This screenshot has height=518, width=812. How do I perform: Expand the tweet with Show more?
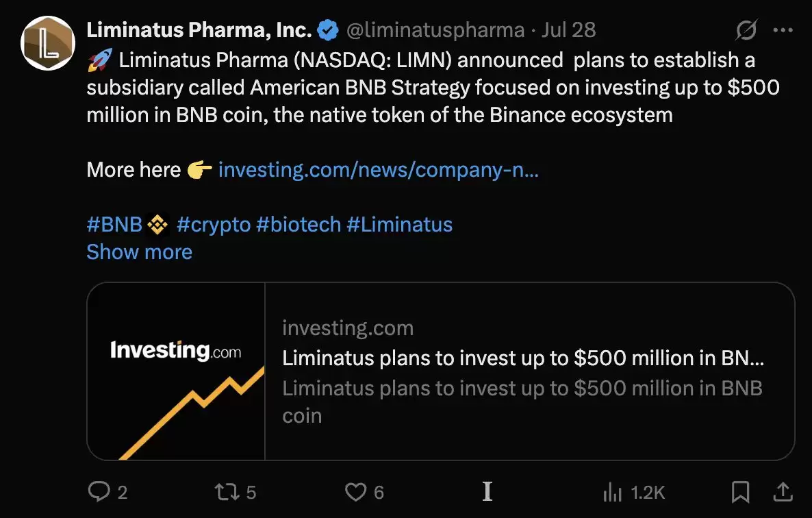139,252
